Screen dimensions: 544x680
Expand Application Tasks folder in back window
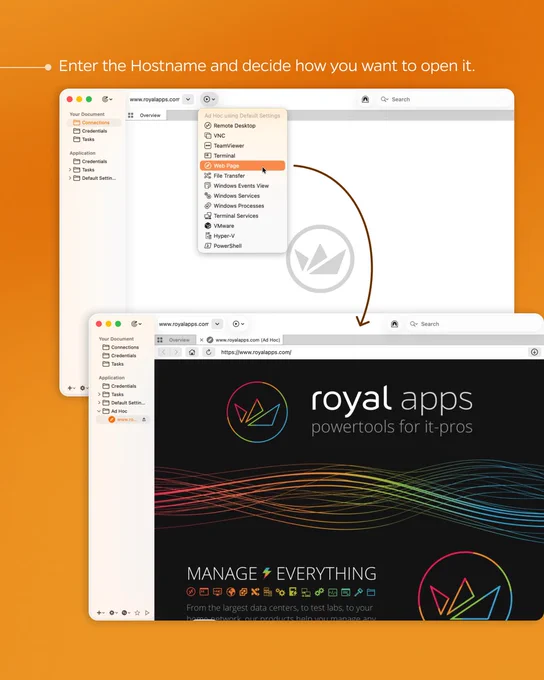pos(70,170)
